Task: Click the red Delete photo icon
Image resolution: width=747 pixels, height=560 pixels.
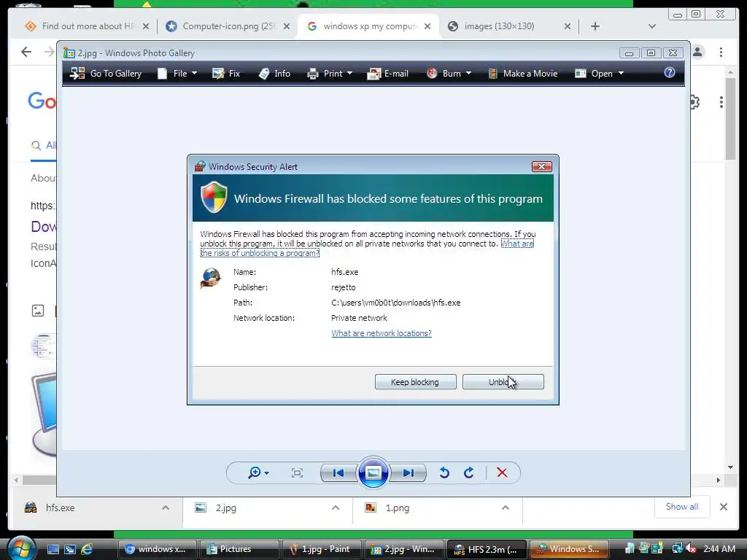Action: tap(502, 472)
